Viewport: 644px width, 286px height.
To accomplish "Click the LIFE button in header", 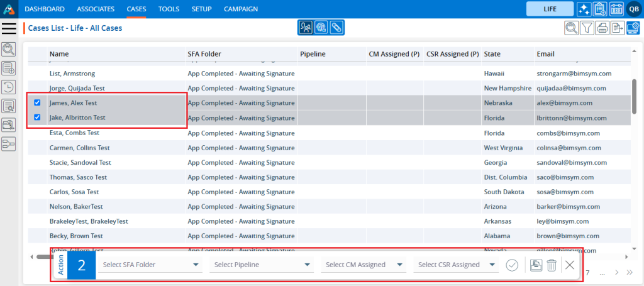I will click(x=550, y=9).
